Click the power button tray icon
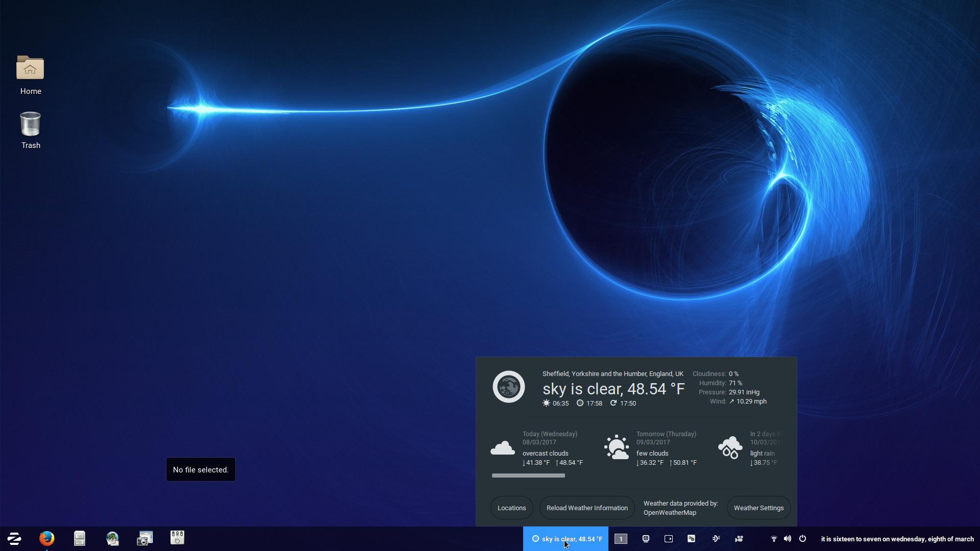 point(802,539)
